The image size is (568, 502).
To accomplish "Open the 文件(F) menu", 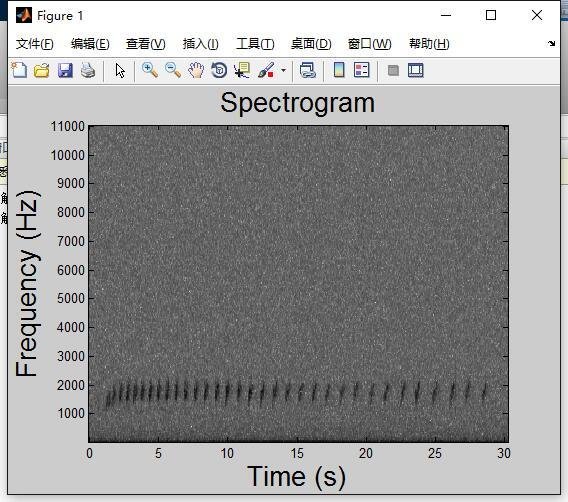I will pyautogui.click(x=35, y=44).
